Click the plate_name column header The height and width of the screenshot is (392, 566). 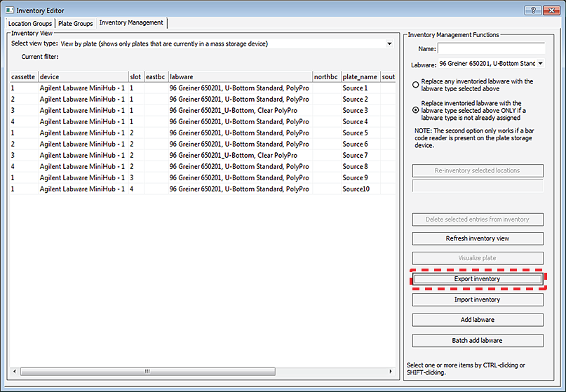359,76
